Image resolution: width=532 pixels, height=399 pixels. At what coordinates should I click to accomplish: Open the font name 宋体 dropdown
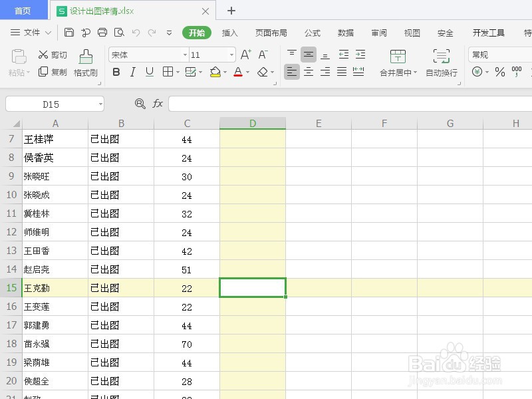pyautogui.click(x=186, y=55)
